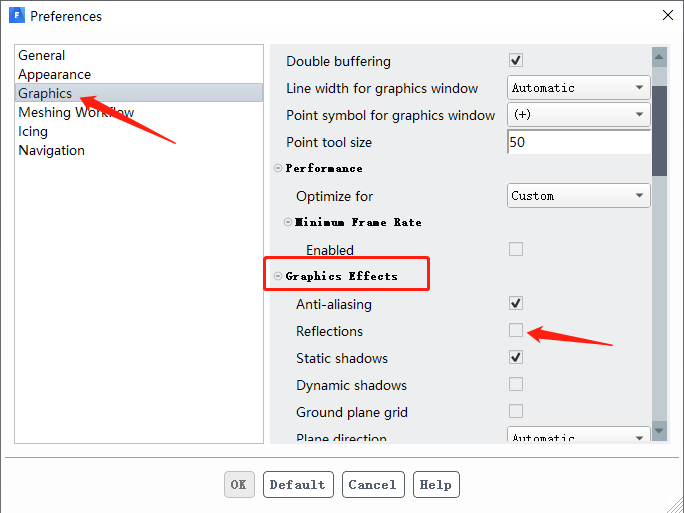Turn off Static shadows
Screen dimensions: 684x513
click(516, 358)
